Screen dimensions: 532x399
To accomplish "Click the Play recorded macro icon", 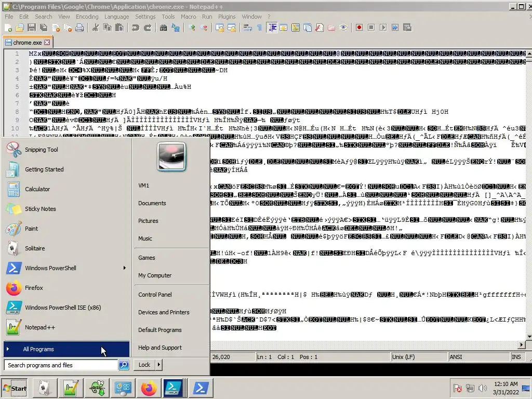I will 383,28.
